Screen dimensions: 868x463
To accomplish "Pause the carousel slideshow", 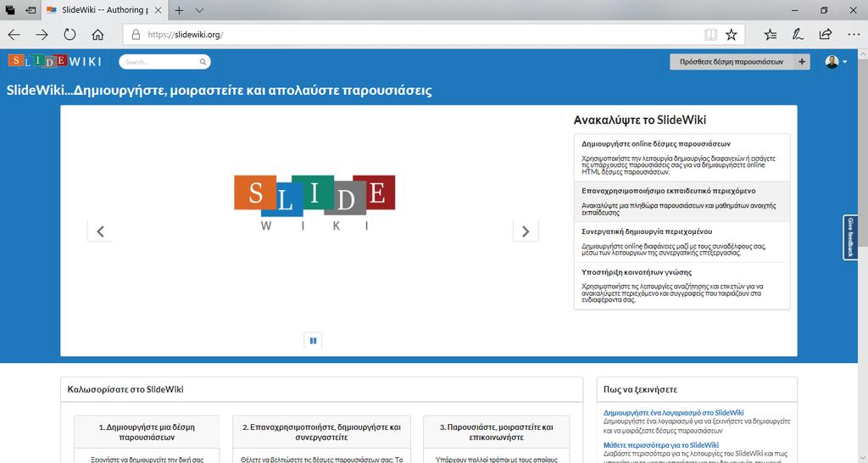I will click(x=313, y=341).
